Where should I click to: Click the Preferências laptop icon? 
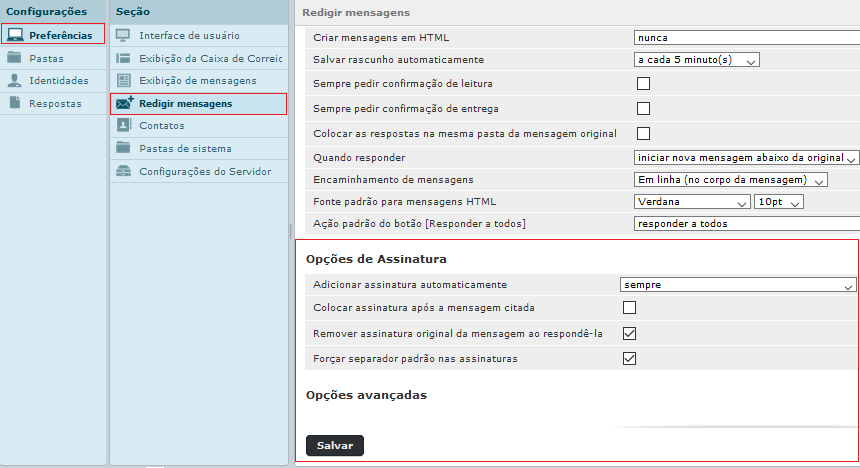[x=15, y=35]
